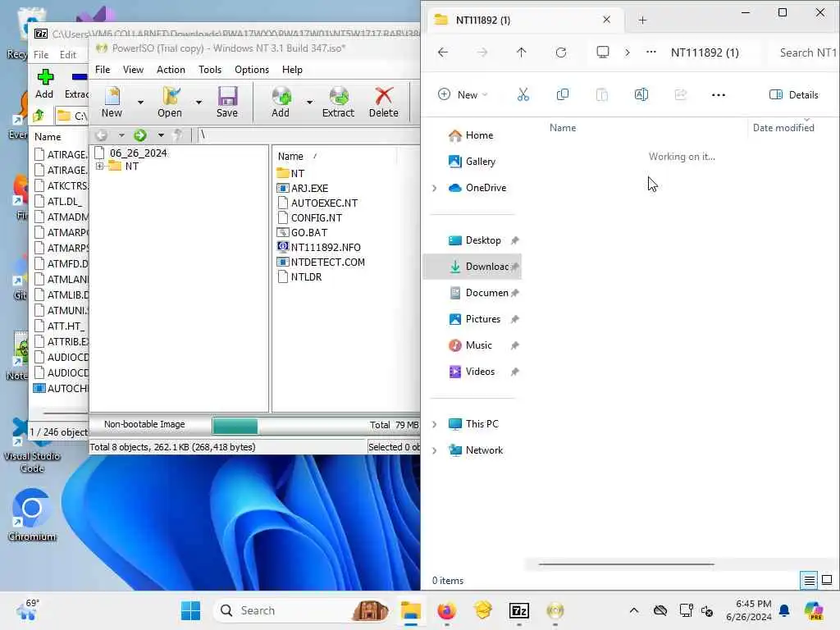840x630 pixels.
Task: Go up one level in File Explorer
Action: point(521,52)
